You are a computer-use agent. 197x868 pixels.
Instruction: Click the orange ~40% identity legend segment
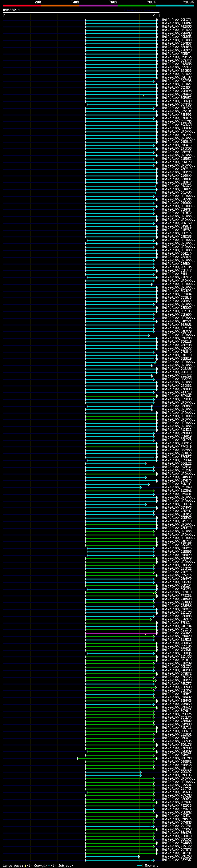(x=60, y=6)
